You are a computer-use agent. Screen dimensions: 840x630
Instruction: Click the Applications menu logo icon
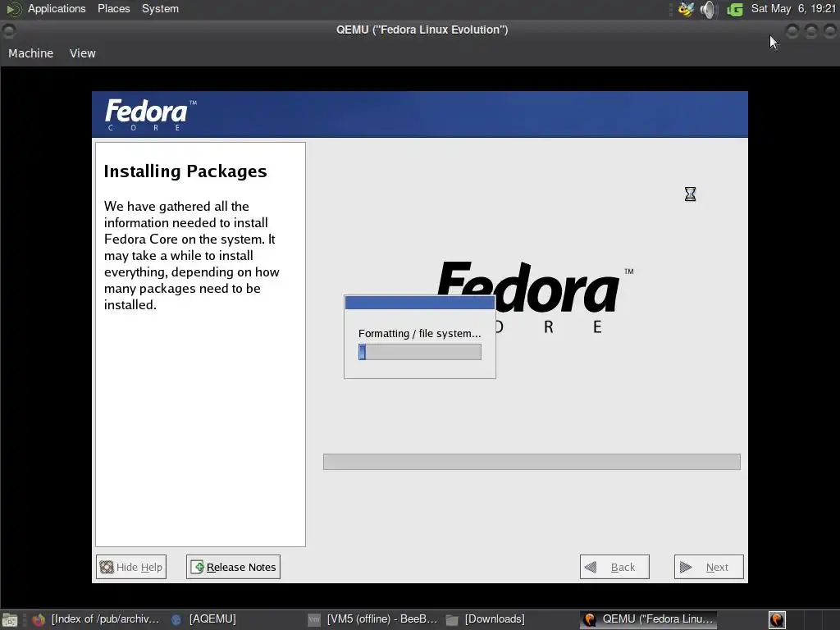(14, 9)
